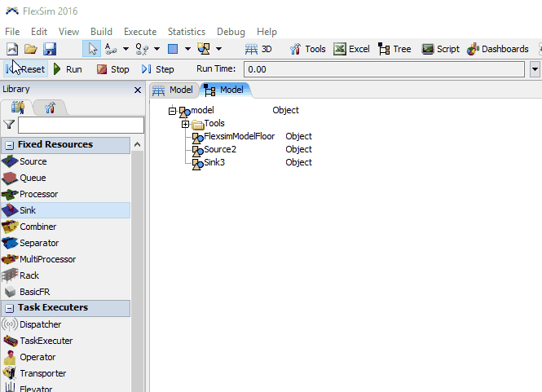This screenshot has height=392, width=542.
Task: Expand the Tools folder in tree
Action: pyautogui.click(x=185, y=124)
